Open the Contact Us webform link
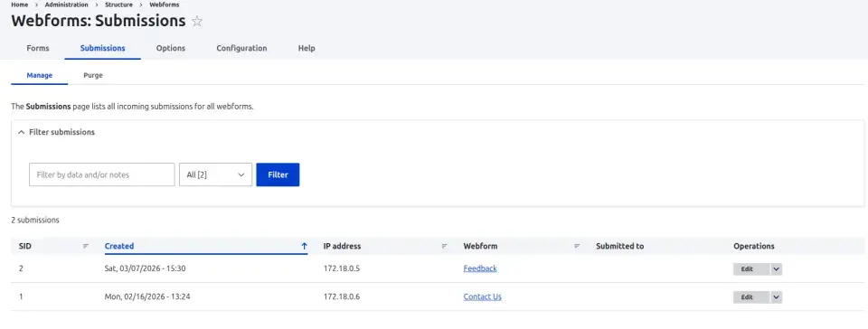868x329 pixels. click(x=482, y=296)
